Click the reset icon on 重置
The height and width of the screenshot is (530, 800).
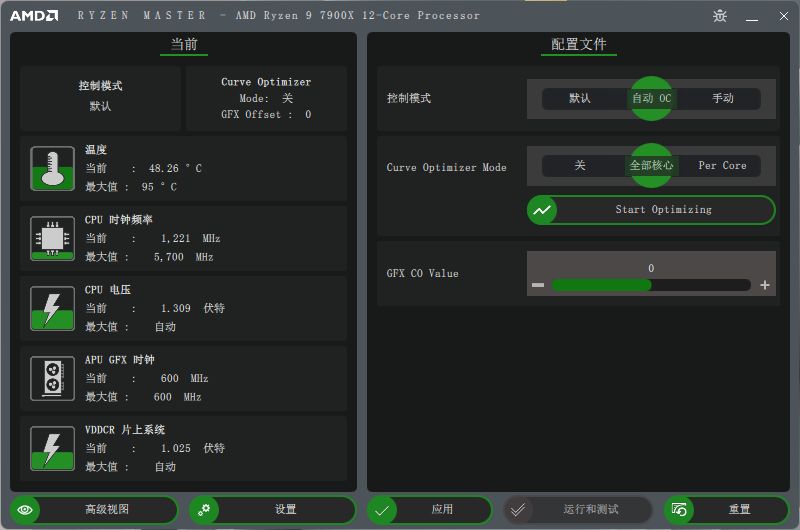pyautogui.click(x=679, y=510)
